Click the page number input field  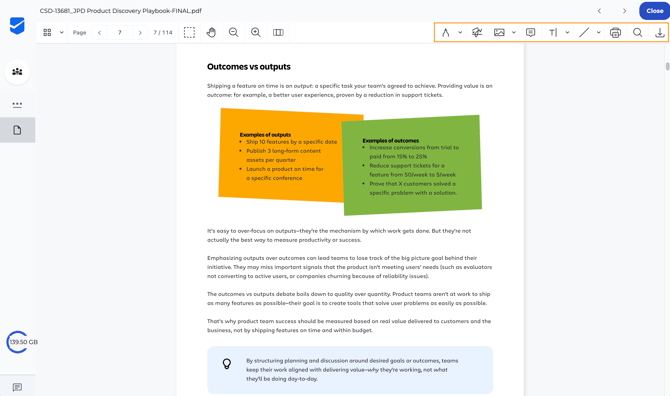click(x=120, y=32)
